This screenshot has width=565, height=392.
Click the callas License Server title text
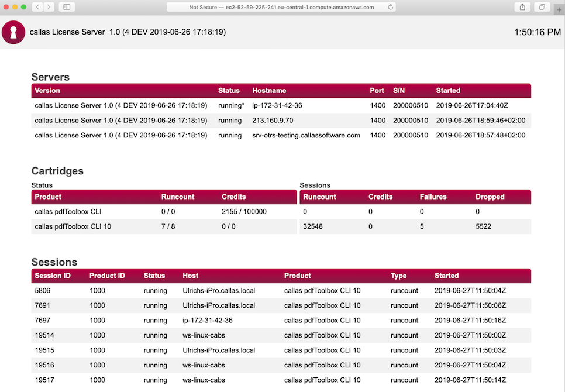[x=128, y=32]
